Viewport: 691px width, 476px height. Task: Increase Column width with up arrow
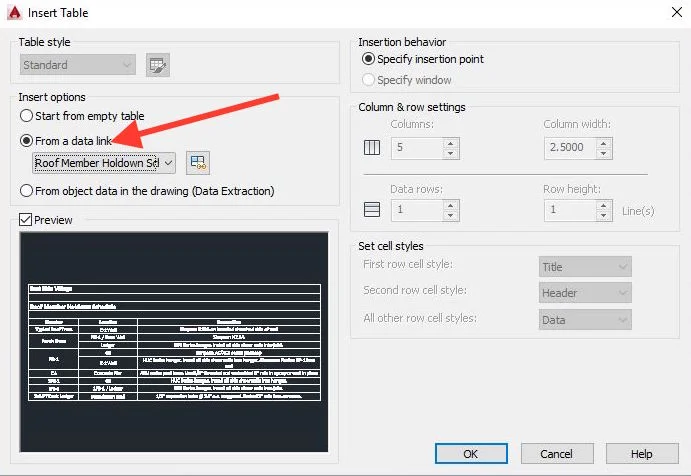(x=603, y=144)
